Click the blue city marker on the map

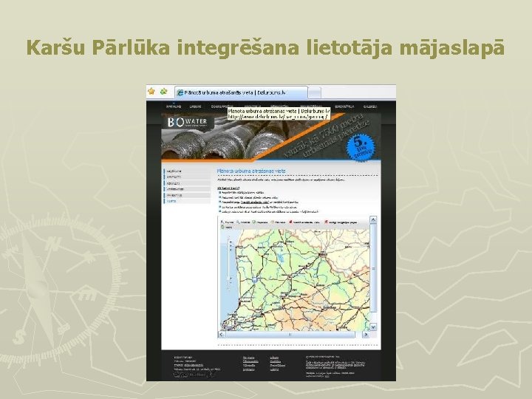tap(254, 280)
